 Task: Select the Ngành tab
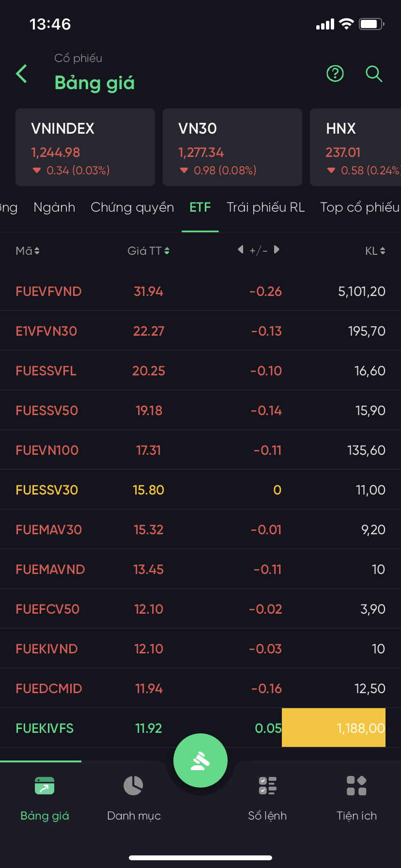click(54, 207)
